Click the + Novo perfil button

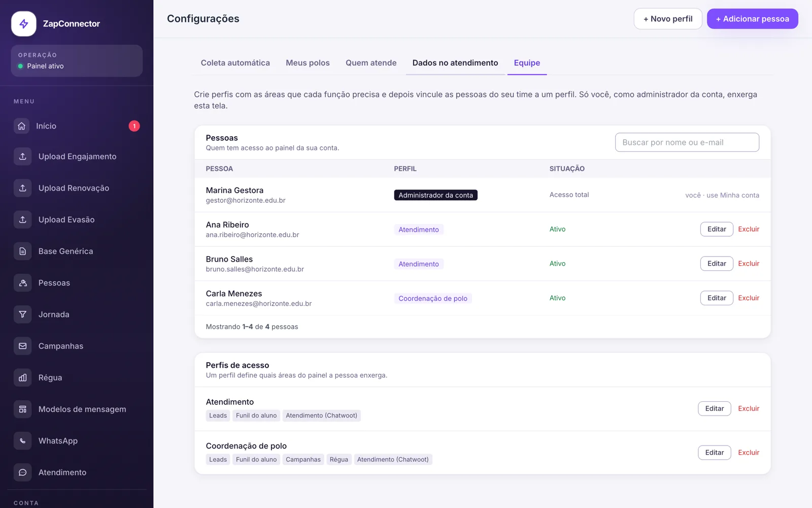668,19
